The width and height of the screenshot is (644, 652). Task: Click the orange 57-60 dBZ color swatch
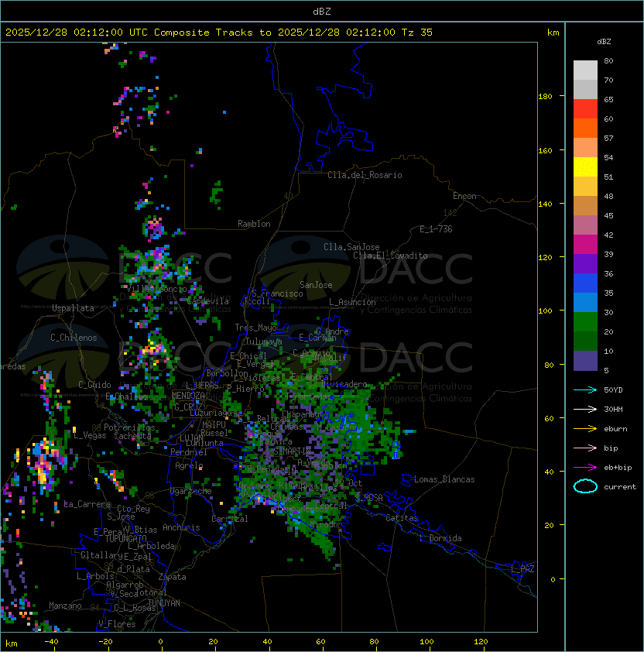[585, 129]
